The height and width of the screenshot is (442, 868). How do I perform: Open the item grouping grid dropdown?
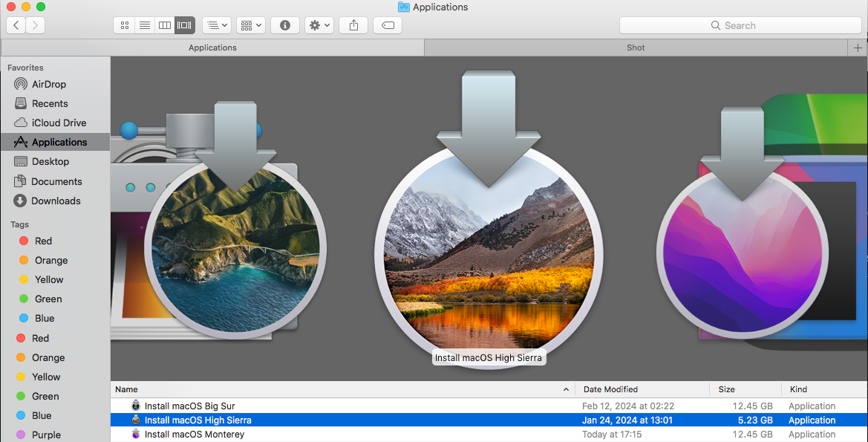pyautogui.click(x=251, y=25)
